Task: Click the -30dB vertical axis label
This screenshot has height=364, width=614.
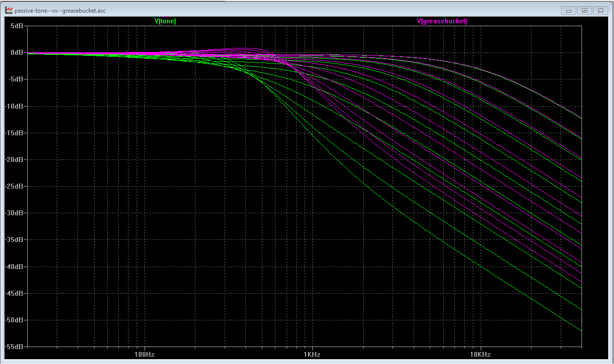Action: click(14, 213)
